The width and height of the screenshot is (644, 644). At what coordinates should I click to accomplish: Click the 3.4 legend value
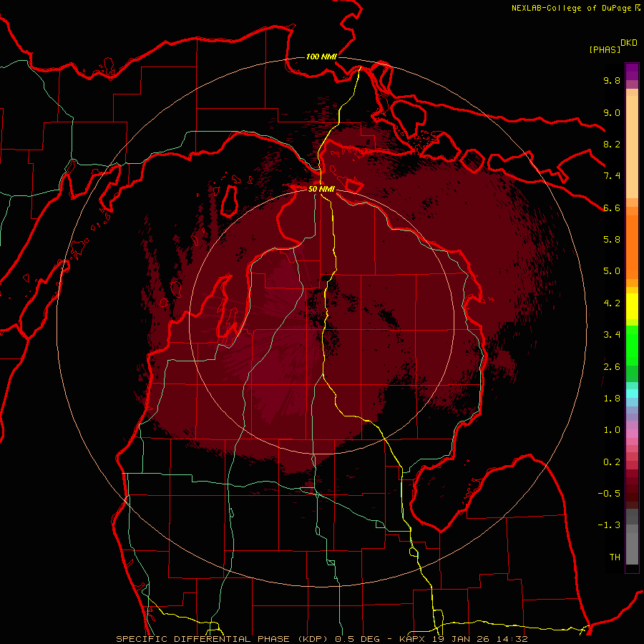(x=612, y=335)
